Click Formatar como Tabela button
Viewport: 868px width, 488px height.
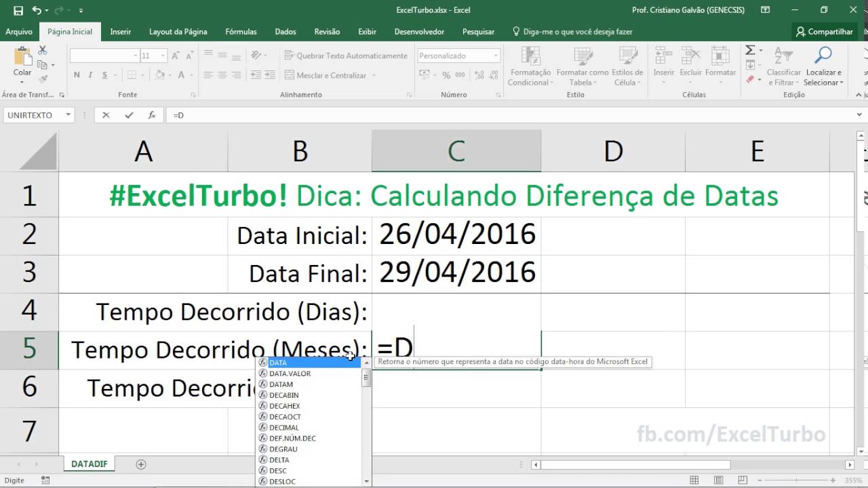point(583,66)
